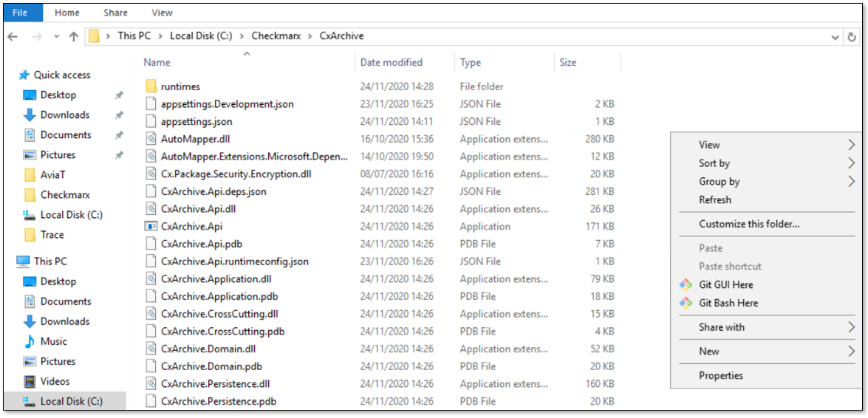Go back with the Back arrow
868x418 pixels.
click(x=12, y=36)
